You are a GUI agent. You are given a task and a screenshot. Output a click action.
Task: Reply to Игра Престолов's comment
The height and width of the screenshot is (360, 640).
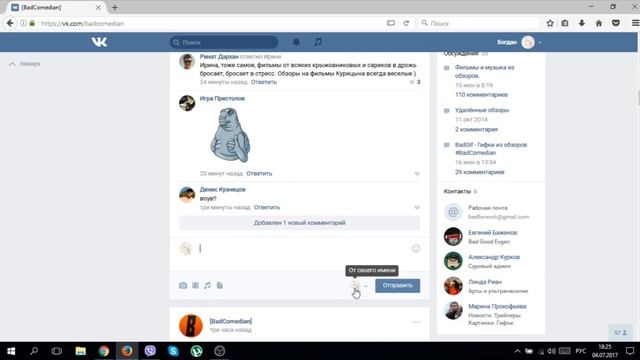click(259, 173)
